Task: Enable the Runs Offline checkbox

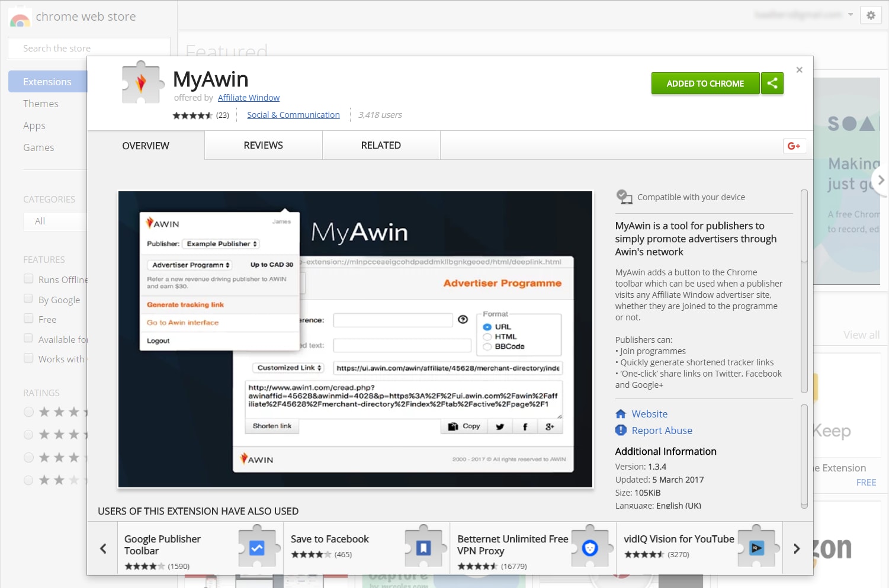Action: [28, 279]
